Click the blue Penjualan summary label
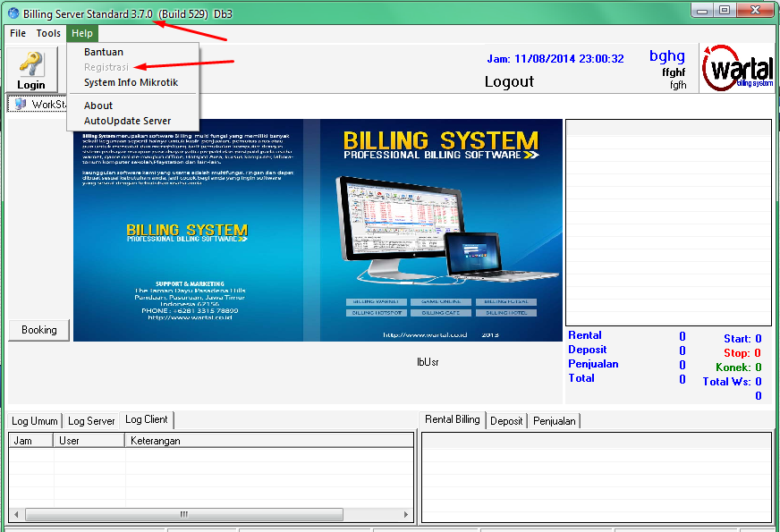This screenshot has height=532, width=780. pyautogui.click(x=593, y=364)
